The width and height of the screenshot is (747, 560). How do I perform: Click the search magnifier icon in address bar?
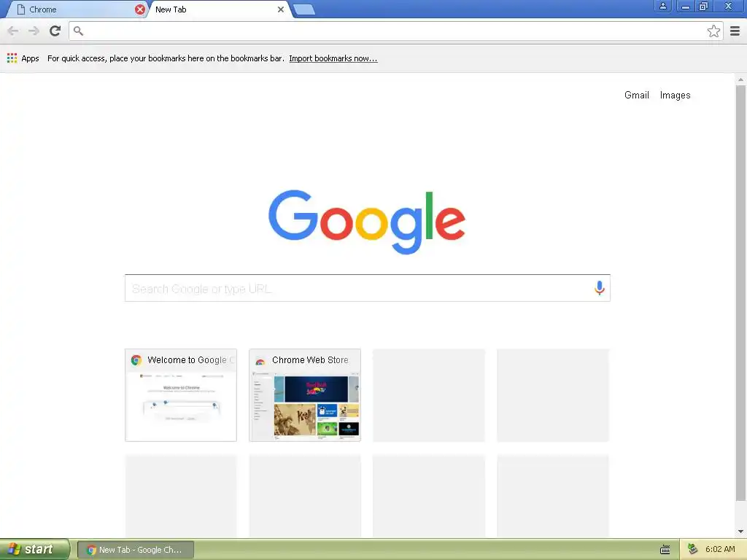tap(79, 31)
